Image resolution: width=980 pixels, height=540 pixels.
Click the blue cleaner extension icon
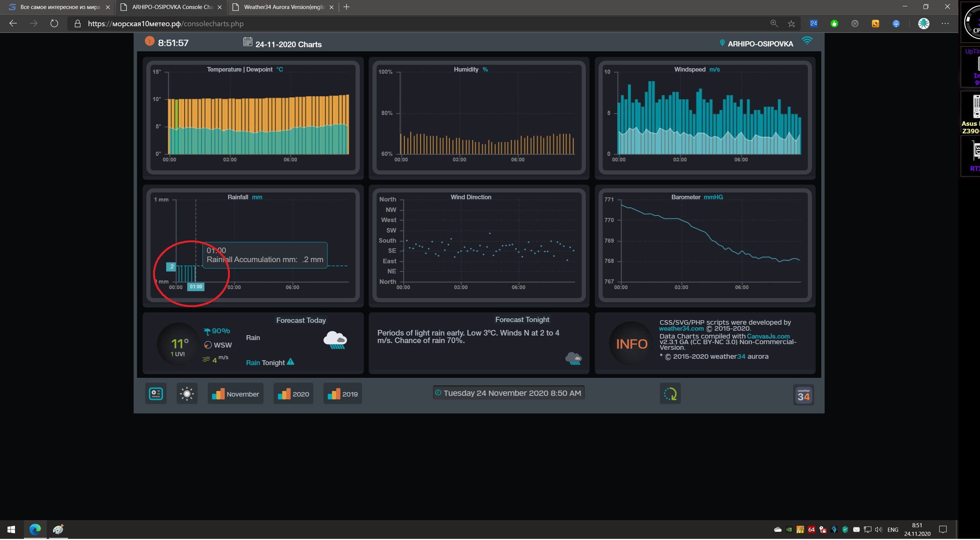896,24
